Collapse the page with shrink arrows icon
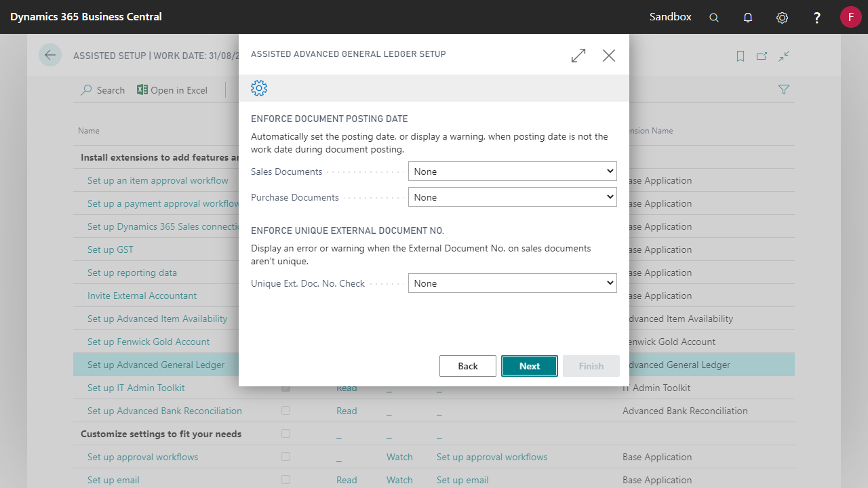Screen dimensions: 868x488 point(784,56)
